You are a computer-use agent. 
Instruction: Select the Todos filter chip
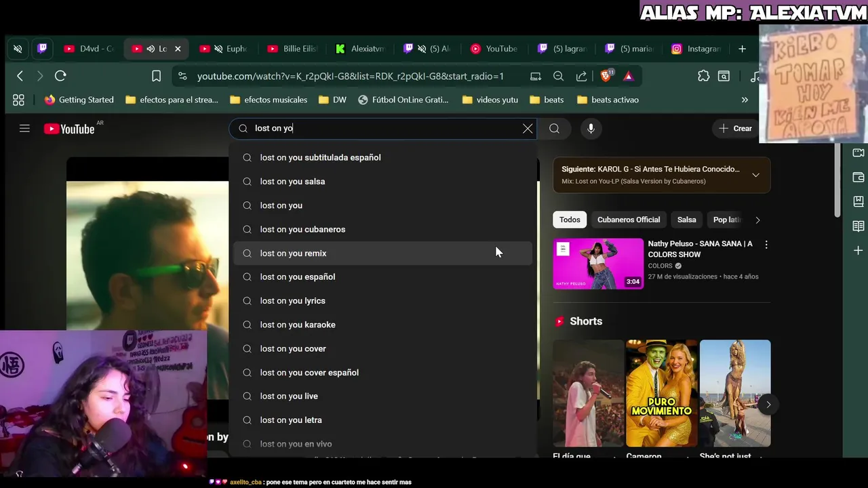click(570, 220)
